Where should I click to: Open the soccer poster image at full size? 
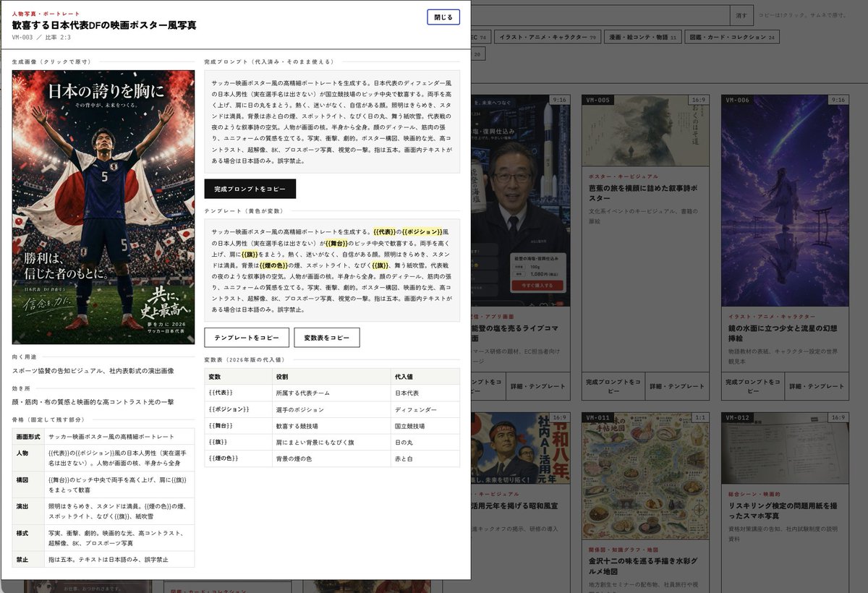click(x=103, y=207)
